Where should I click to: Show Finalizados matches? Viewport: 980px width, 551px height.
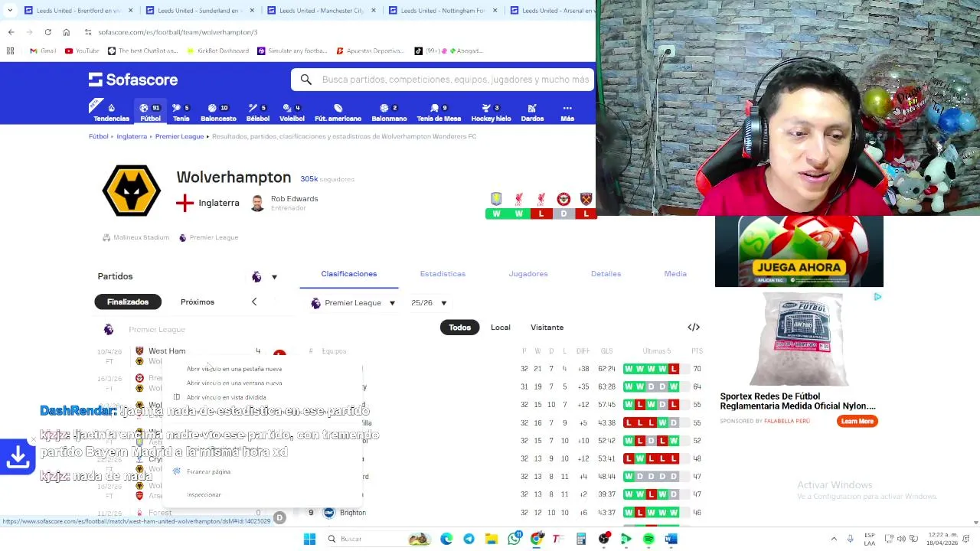pyautogui.click(x=128, y=302)
